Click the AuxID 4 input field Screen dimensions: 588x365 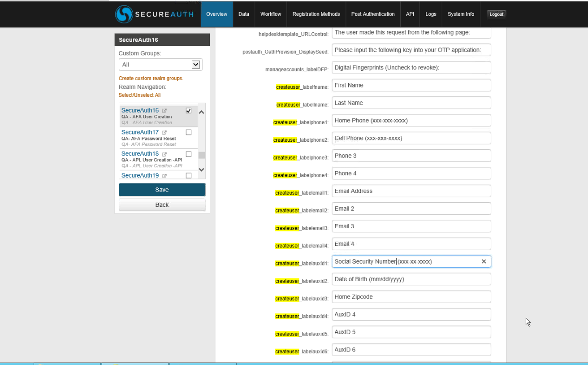411,314
